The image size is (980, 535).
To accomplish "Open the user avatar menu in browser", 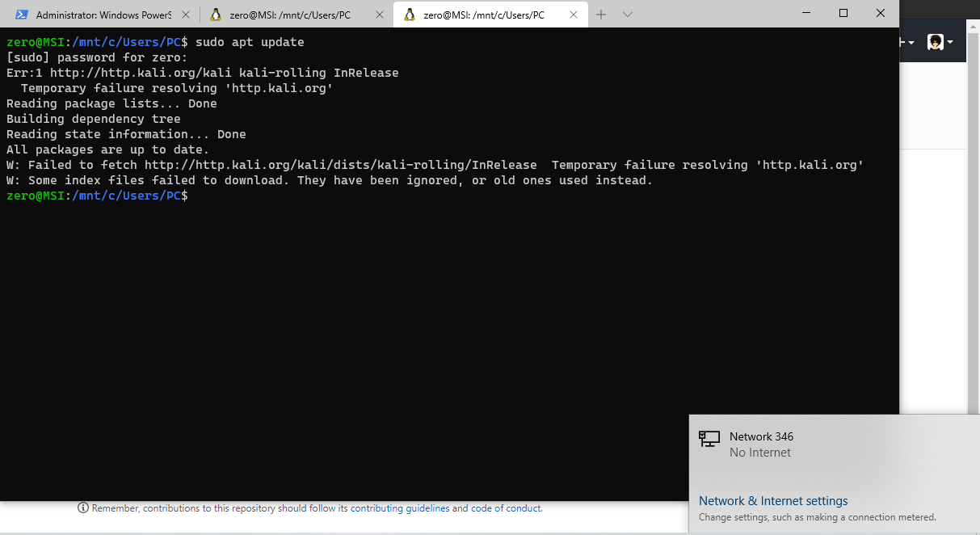I will (940, 43).
